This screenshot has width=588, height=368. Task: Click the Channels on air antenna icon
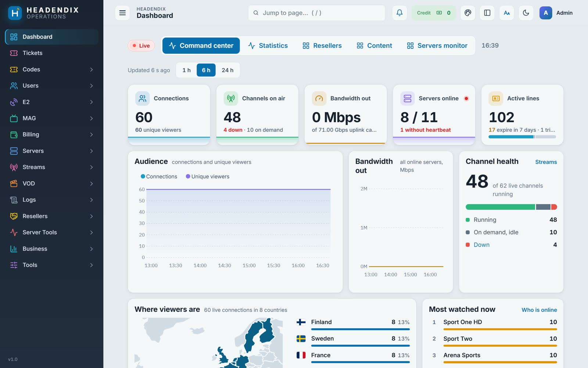coord(231,98)
